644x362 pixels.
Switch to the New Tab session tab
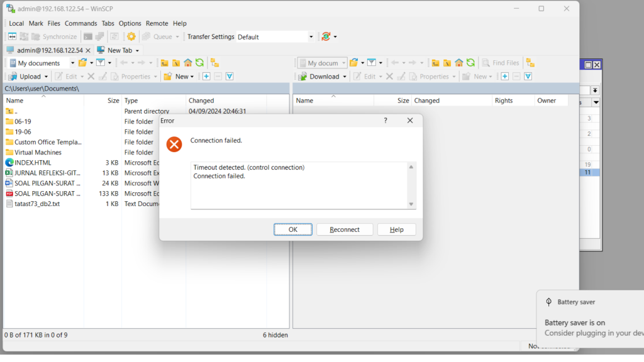[x=118, y=50]
